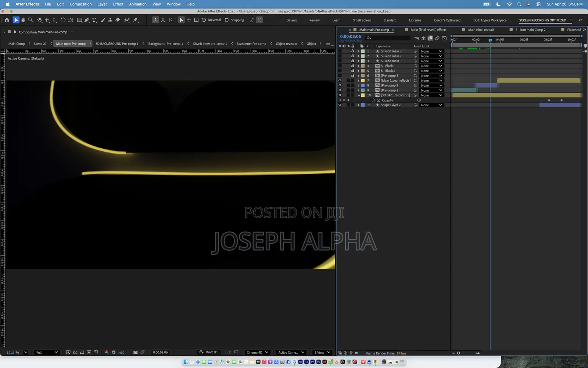This screenshot has height=368, width=588.
Task: Click the channel and color management icon
Action: point(107,352)
